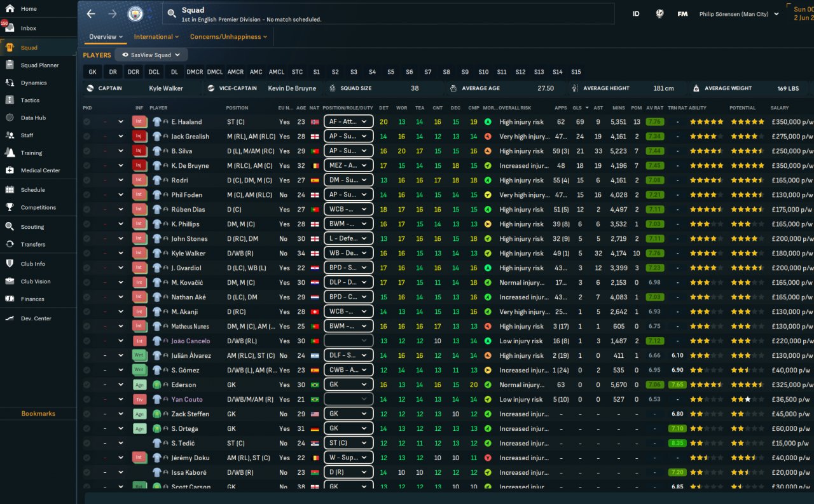This screenshot has width=814, height=504.
Task: Open the Scouting section
Action: pos(32,227)
